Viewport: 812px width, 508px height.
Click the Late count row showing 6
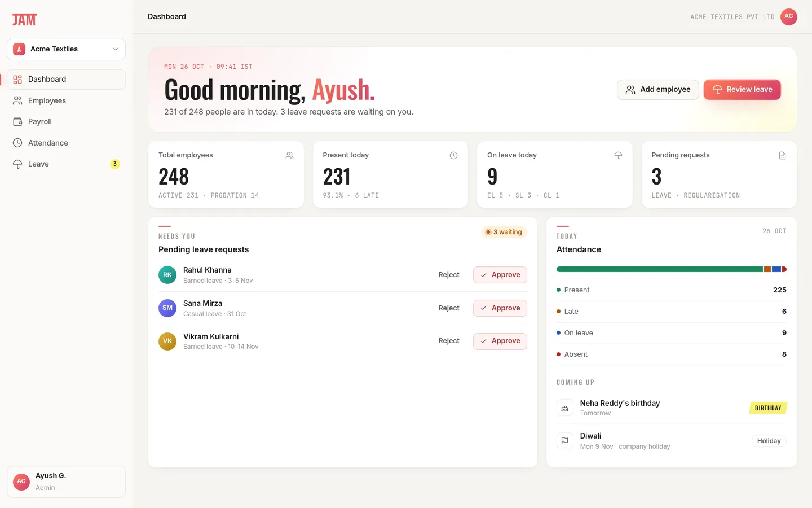(671, 312)
